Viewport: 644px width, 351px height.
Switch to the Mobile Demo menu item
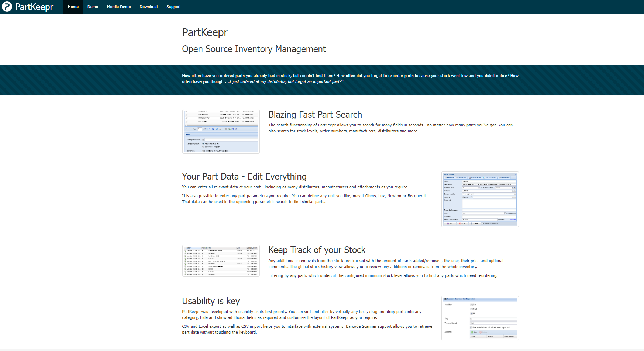point(119,7)
